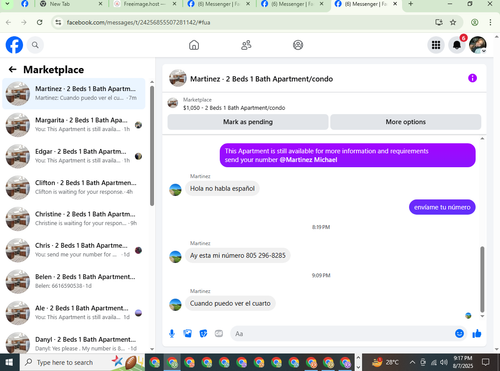
Task: Open the emoji picker in message box
Action: click(459, 333)
